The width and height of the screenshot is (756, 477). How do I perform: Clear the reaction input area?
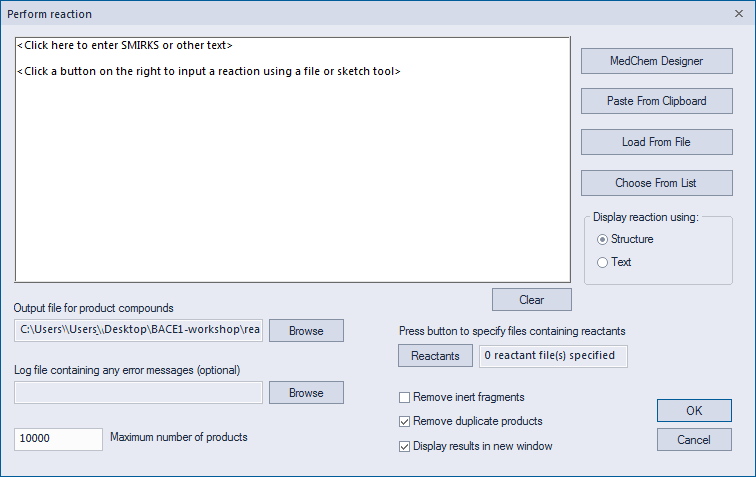531,300
